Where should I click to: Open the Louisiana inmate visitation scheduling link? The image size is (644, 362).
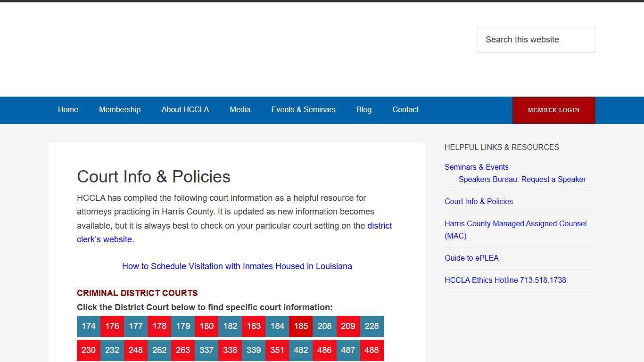pyautogui.click(x=237, y=266)
